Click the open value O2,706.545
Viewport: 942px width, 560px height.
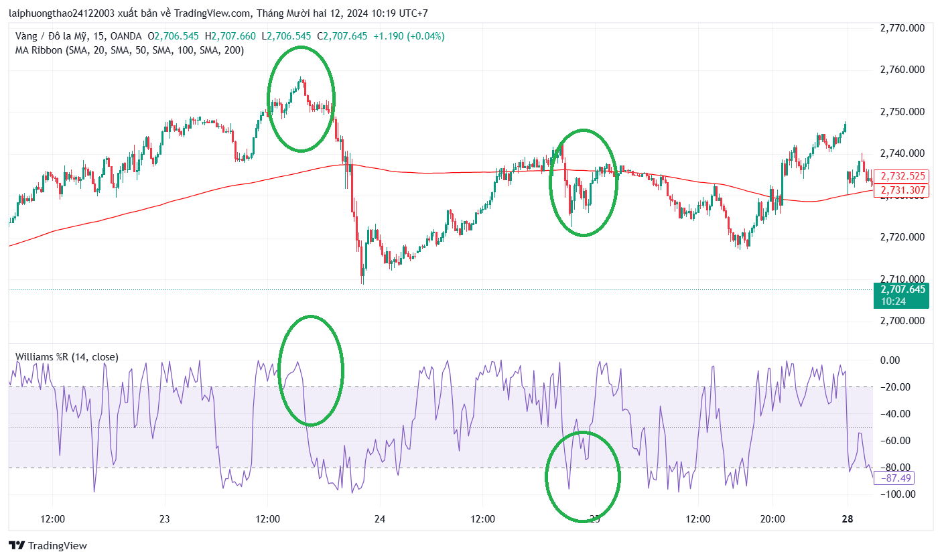[174, 36]
